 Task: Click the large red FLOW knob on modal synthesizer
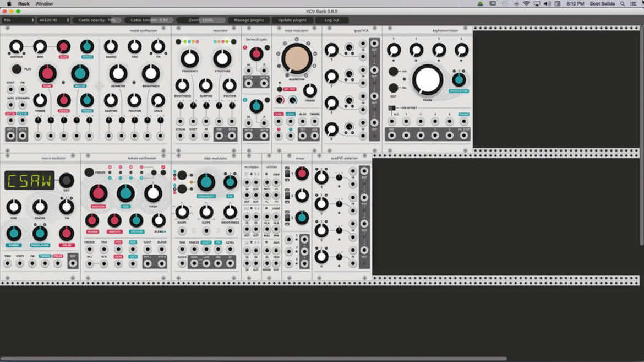click(47, 74)
